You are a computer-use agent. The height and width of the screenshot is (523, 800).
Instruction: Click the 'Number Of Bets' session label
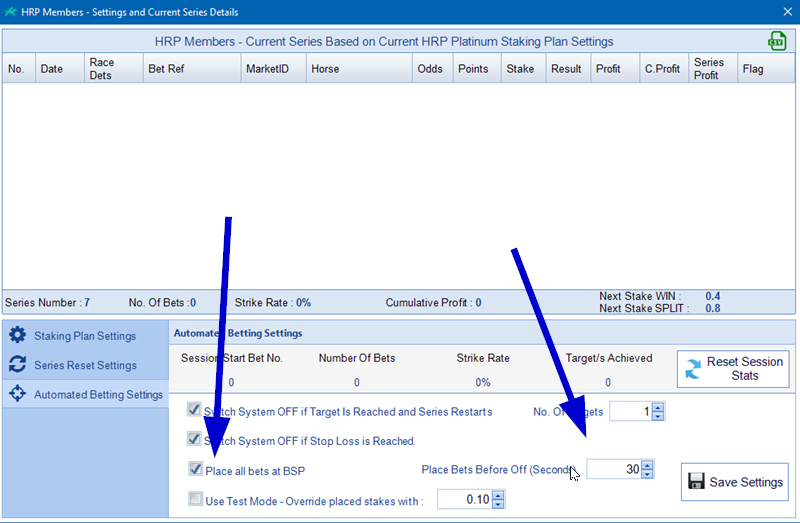pyautogui.click(x=357, y=358)
